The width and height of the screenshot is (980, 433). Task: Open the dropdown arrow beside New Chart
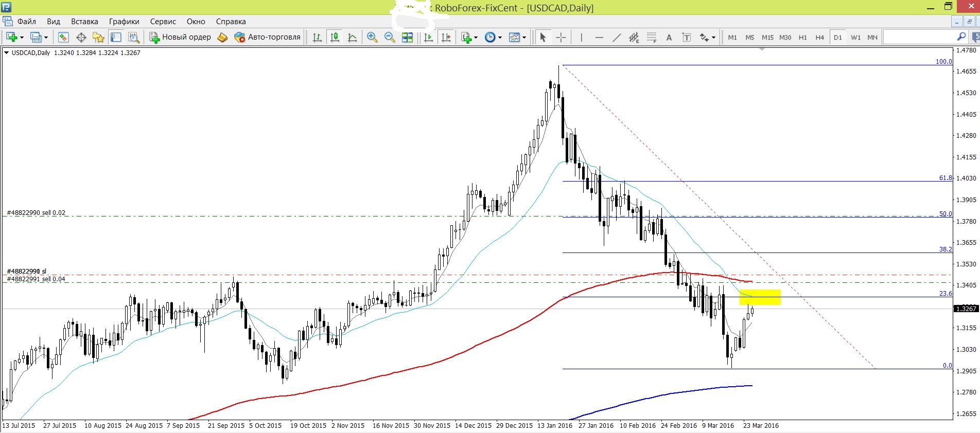tap(22, 38)
